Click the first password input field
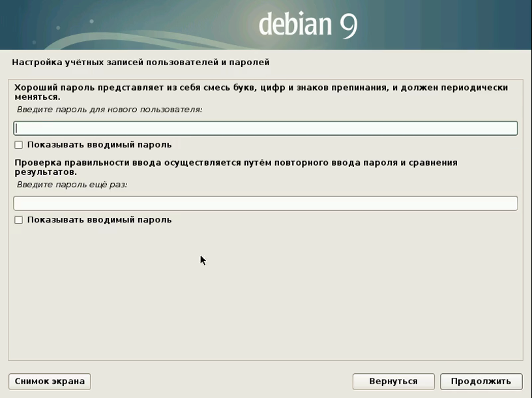This screenshot has width=532, height=398. [x=265, y=128]
